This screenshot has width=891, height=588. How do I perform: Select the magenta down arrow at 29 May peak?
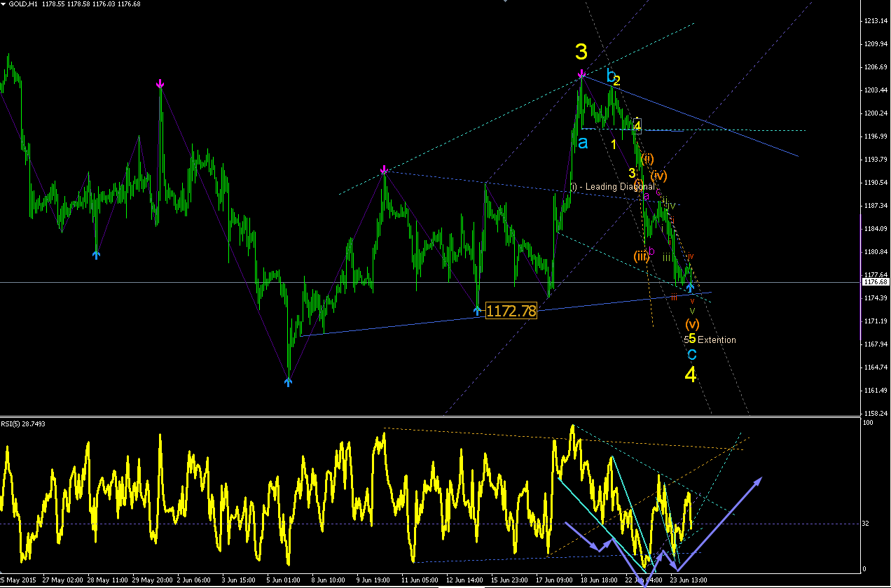[160, 84]
